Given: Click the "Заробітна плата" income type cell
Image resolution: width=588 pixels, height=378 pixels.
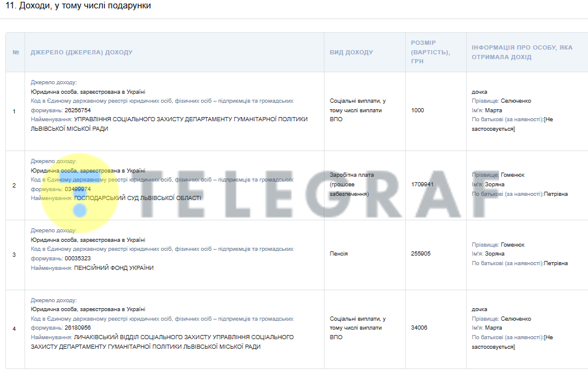Looking at the screenshot, I should click(x=352, y=175).
